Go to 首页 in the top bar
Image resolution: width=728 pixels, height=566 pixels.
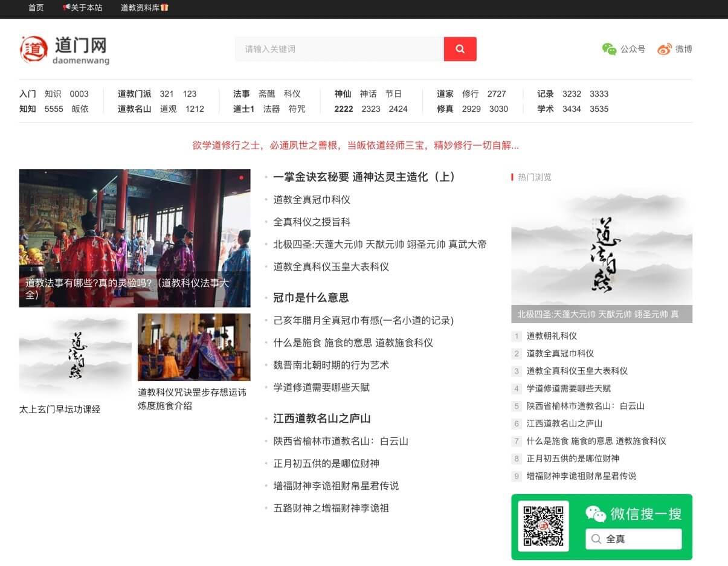click(36, 8)
